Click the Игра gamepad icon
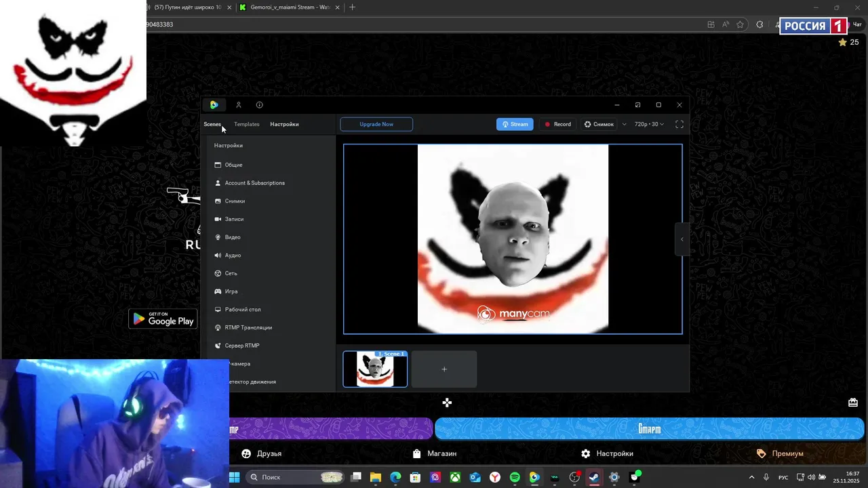This screenshot has width=868, height=488. (x=218, y=291)
